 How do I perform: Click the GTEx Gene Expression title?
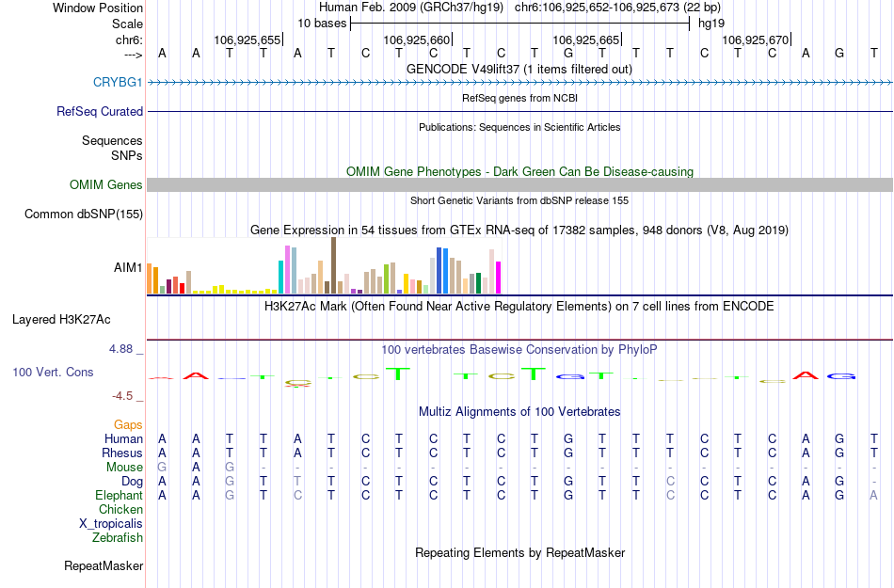pos(519,230)
